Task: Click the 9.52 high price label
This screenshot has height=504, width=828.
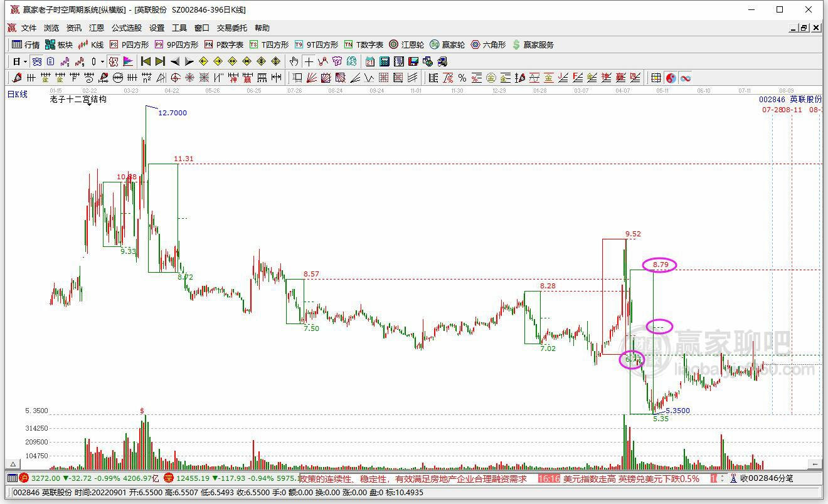Action: click(634, 234)
